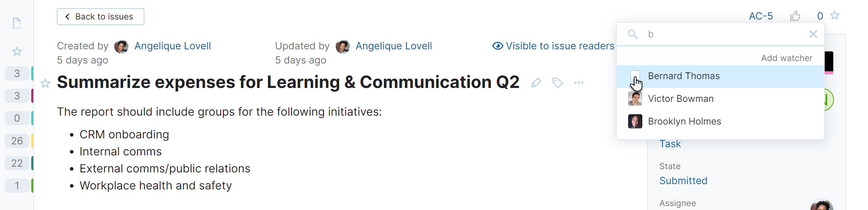Image resolution: width=868 pixels, height=210 pixels.
Task: Click the watcher search input field
Action: point(724,34)
